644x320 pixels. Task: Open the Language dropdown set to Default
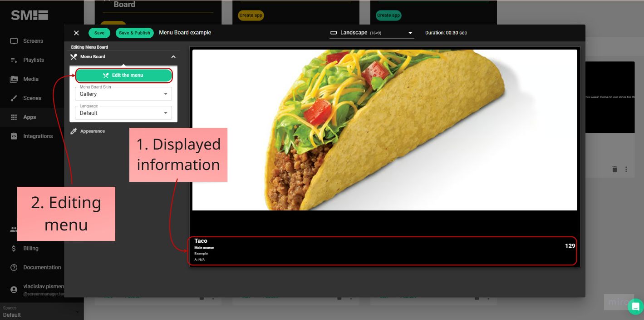coord(123,113)
